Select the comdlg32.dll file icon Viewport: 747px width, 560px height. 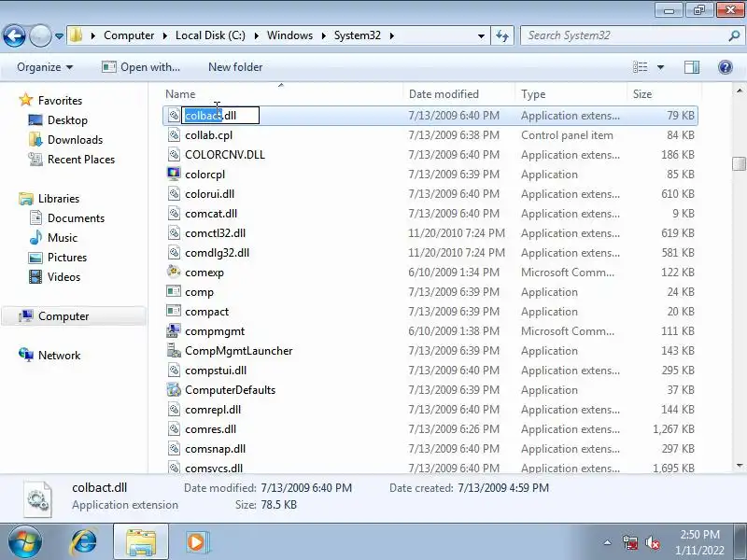(174, 252)
